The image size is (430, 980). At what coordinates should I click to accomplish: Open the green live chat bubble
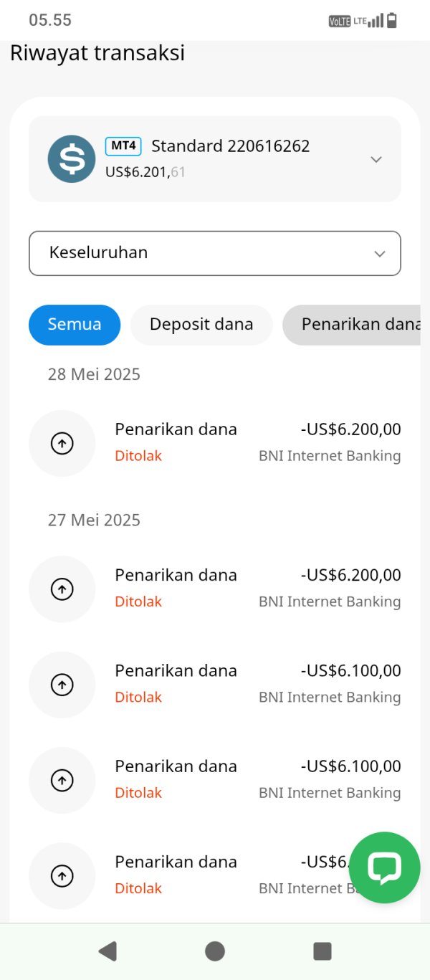384,867
